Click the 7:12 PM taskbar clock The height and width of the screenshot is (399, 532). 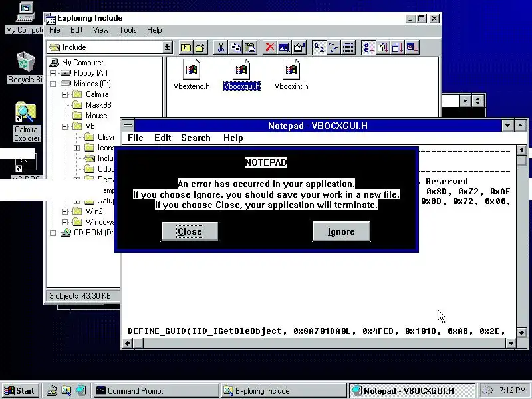(512, 390)
